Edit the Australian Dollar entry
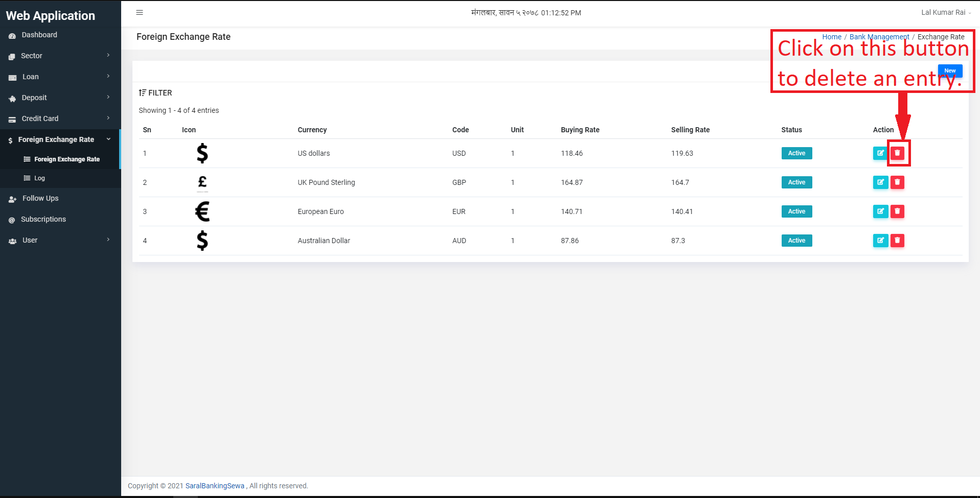 point(880,241)
